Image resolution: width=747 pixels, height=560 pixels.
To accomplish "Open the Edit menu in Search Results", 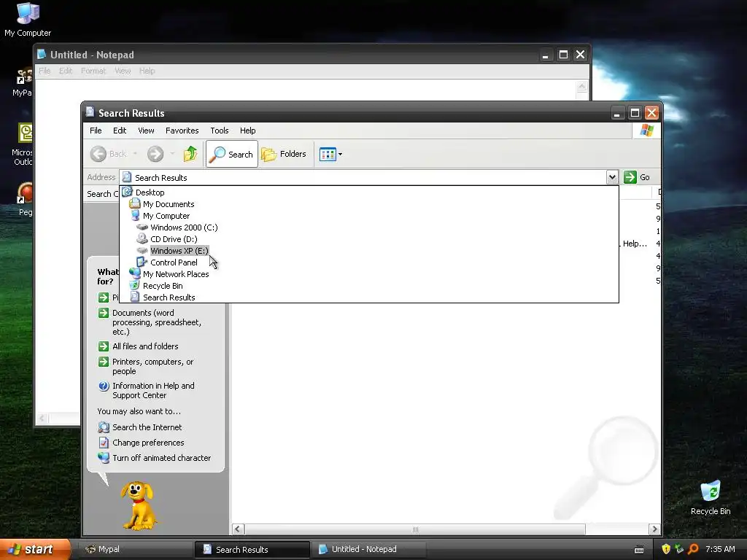I will tap(120, 131).
